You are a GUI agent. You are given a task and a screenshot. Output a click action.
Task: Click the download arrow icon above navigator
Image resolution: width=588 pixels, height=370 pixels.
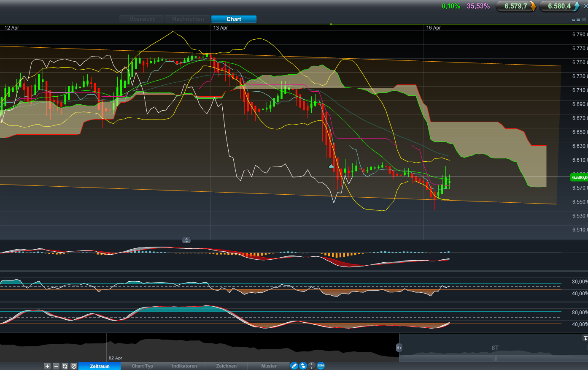(585, 338)
